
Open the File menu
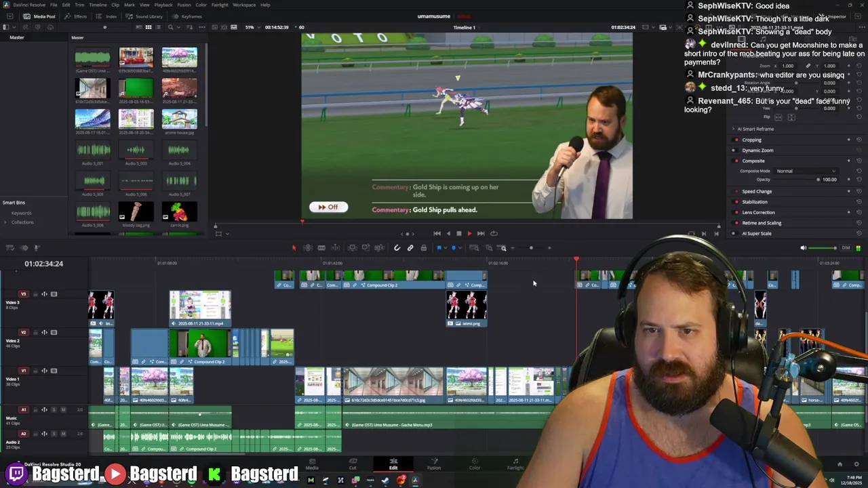54,5
